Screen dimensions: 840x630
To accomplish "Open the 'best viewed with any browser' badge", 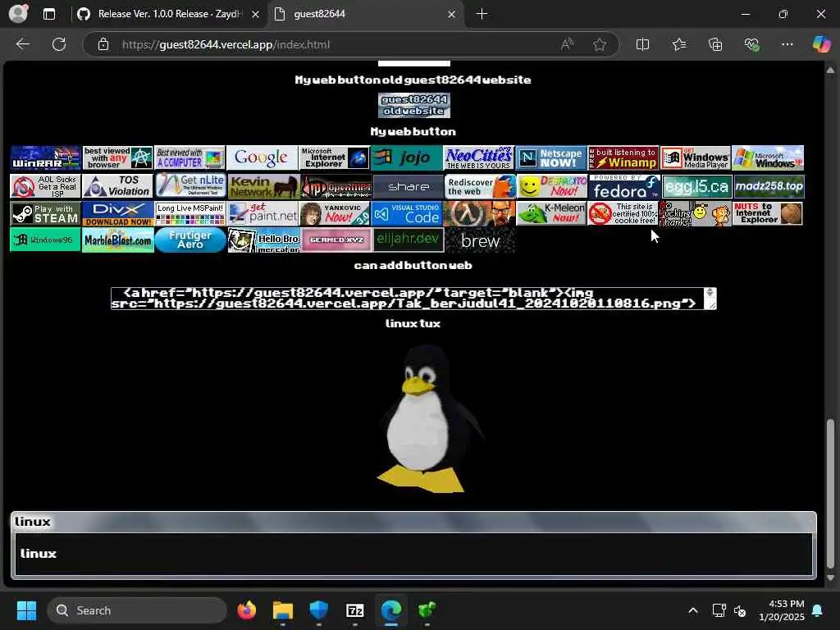I will [118, 157].
